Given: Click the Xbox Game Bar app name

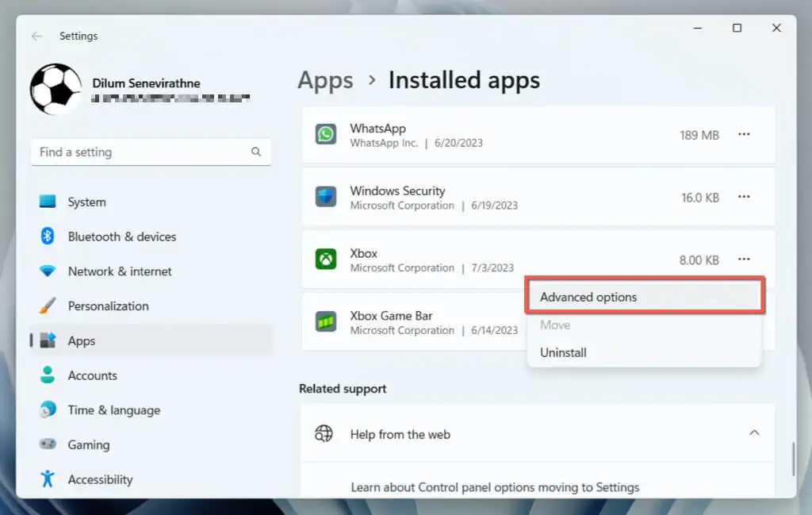Looking at the screenshot, I should tap(391, 316).
